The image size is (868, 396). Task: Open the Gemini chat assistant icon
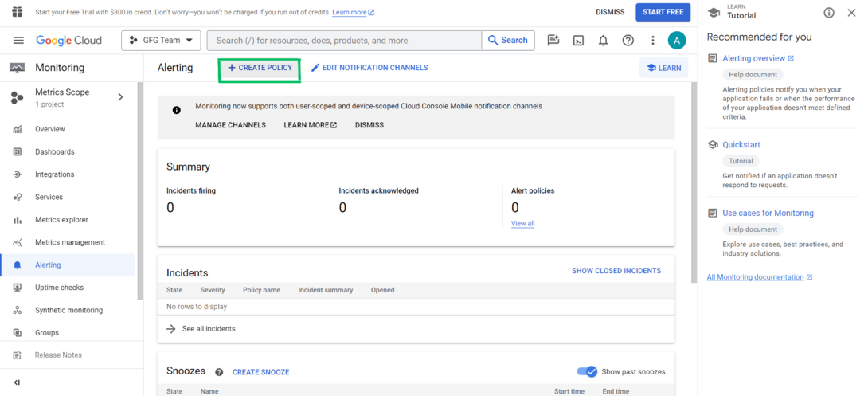(x=553, y=41)
